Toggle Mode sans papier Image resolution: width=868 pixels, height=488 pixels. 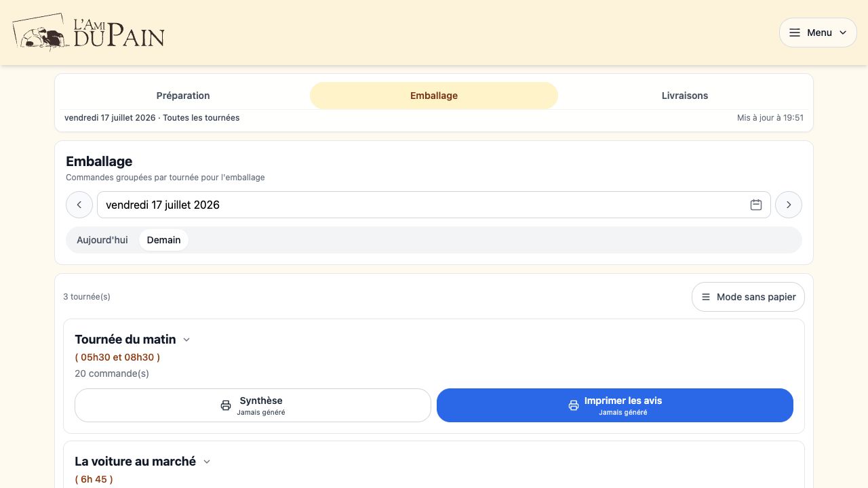click(748, 297)
